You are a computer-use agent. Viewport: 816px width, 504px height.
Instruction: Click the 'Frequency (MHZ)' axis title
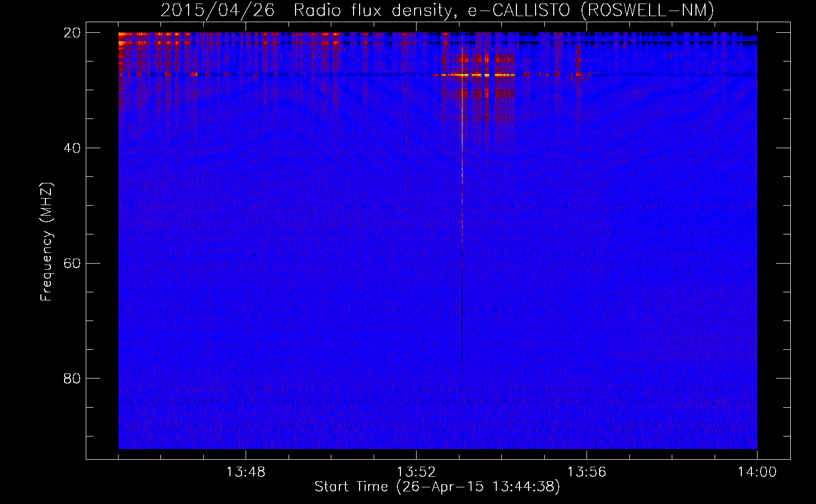46,242
